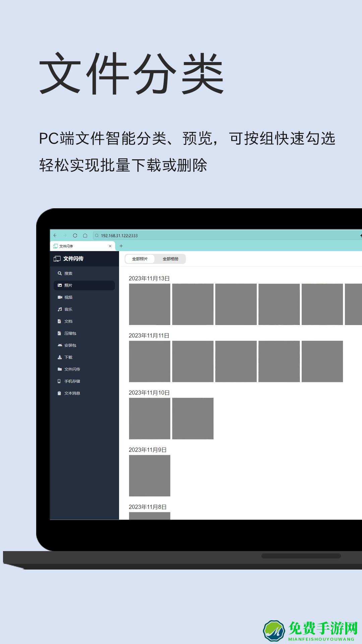Open the 视频 (Videos) camera icon

click(60, 297)
